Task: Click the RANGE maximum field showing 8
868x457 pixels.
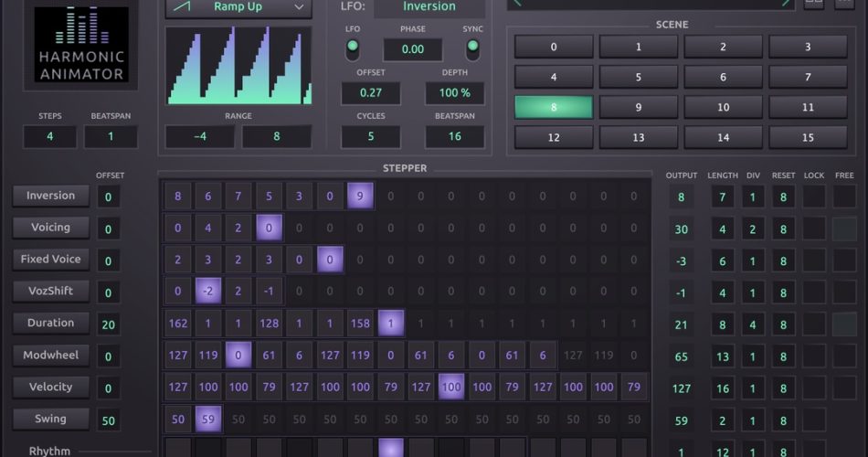Action: pyautogui.click(x=277, y=136)
